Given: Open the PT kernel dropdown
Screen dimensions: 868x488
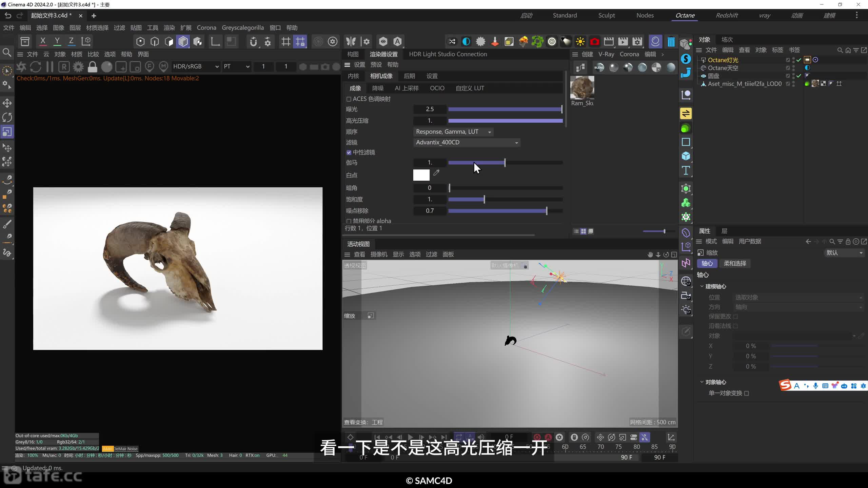Looking at the screenshot, I should click(x=236, y=67).
